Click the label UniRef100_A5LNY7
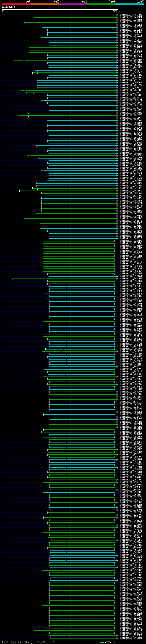 pos(131,620)
